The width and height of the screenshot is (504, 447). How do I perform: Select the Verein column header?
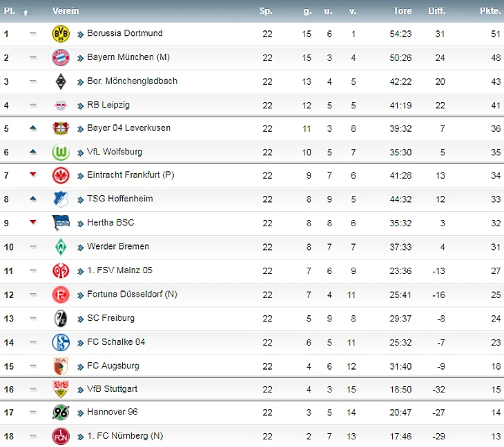[66, 11]
